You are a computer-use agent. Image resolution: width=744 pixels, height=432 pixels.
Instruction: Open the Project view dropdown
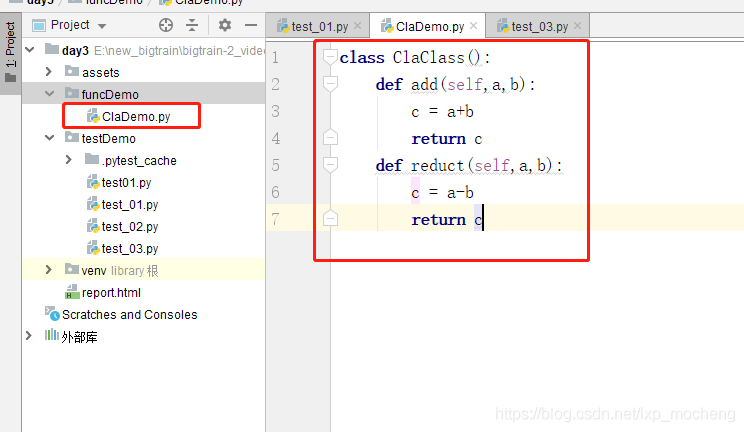[x=102, y=26]
